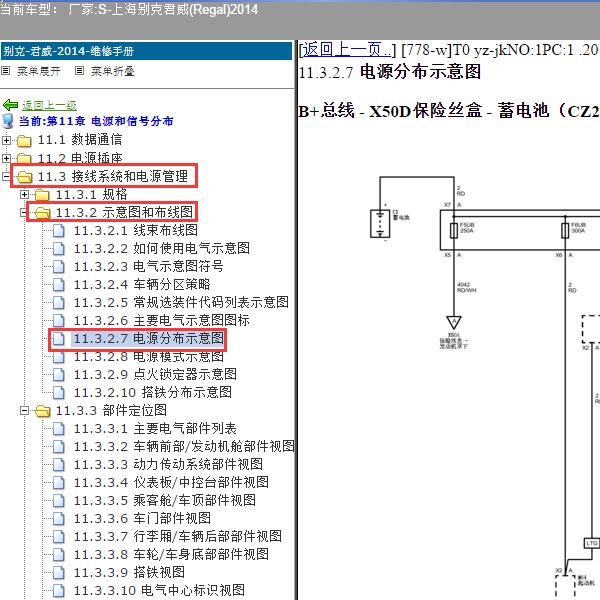
Task: Open 11.3.3.5 乘客舱/车顶部件视图
Action: click(x=165, y=501)
